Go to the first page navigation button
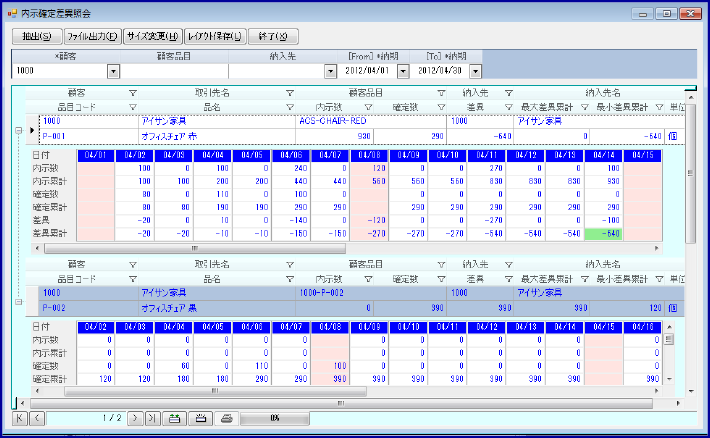 (x=19, y=418)
